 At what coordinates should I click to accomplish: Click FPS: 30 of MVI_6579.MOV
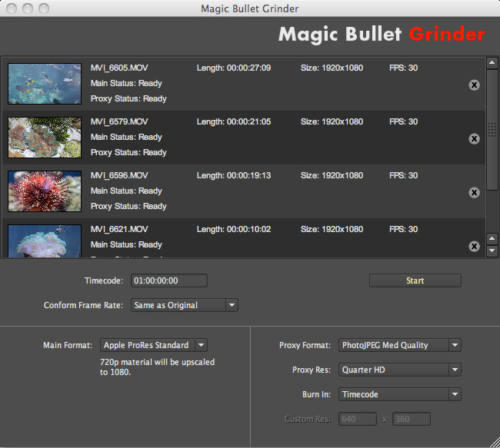[x=403, y=121]
